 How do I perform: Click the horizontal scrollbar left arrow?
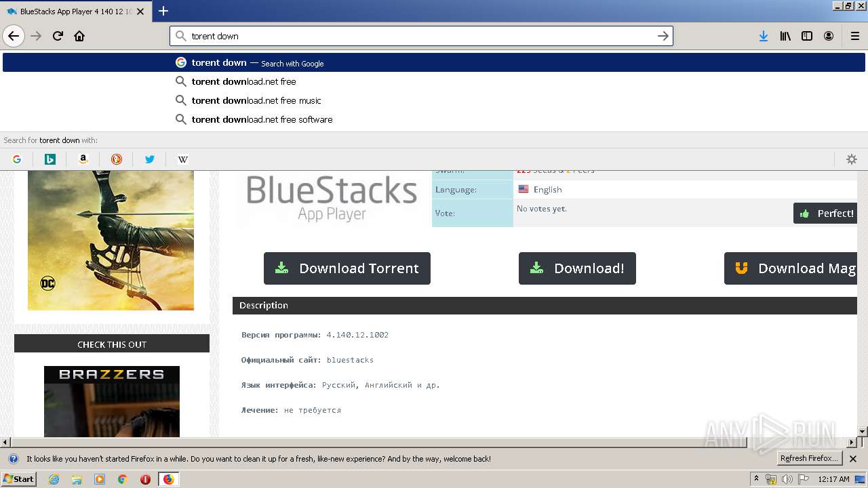tap(5, 443)
